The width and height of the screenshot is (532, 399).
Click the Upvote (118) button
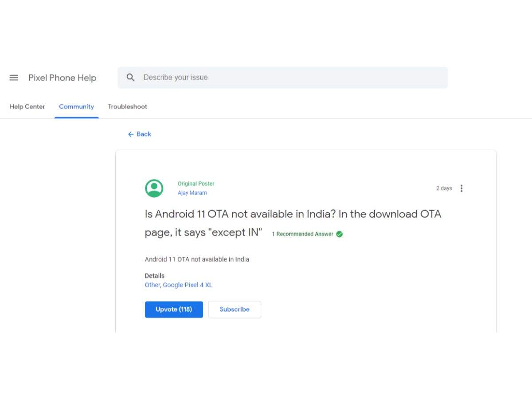point(174,309)
